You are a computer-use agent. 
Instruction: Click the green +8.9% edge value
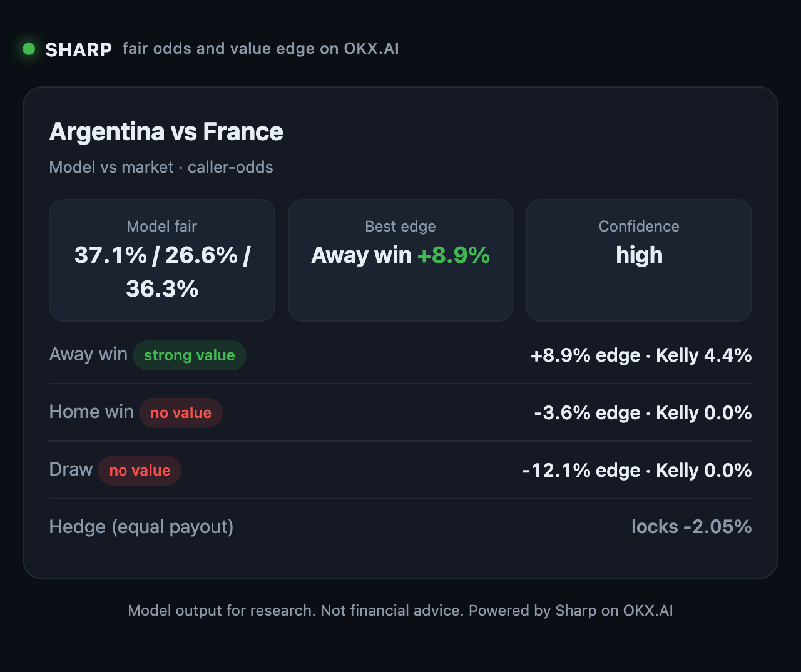point(453,255)
